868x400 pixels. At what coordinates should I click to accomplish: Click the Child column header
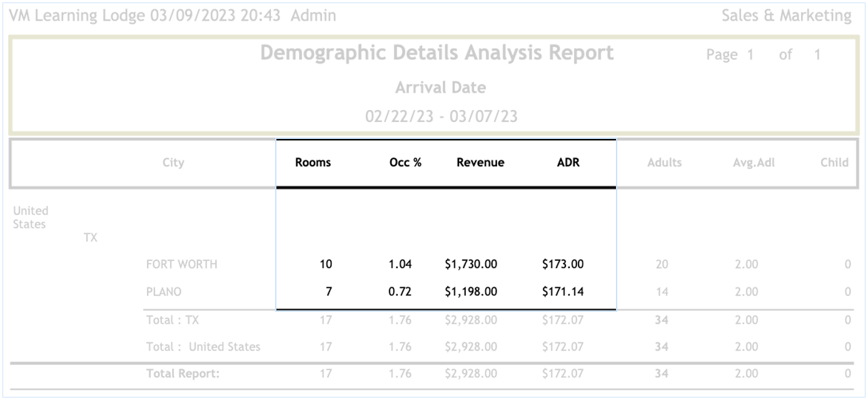pyautogui.click(x=834, y=163)
